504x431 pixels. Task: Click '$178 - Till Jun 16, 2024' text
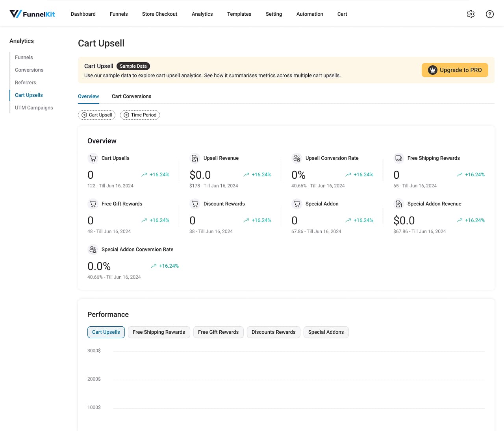(x=214, y=186)
